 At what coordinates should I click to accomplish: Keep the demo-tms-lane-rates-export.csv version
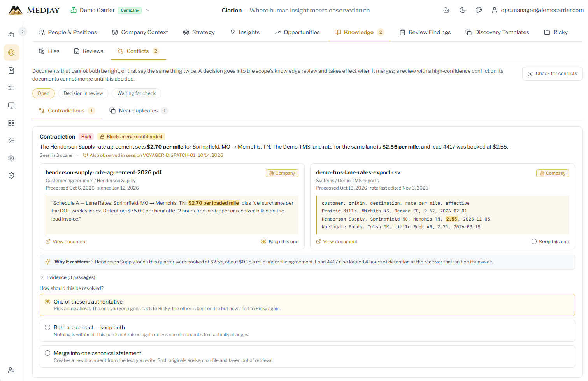pyautogui.click(x=550, y=242)
